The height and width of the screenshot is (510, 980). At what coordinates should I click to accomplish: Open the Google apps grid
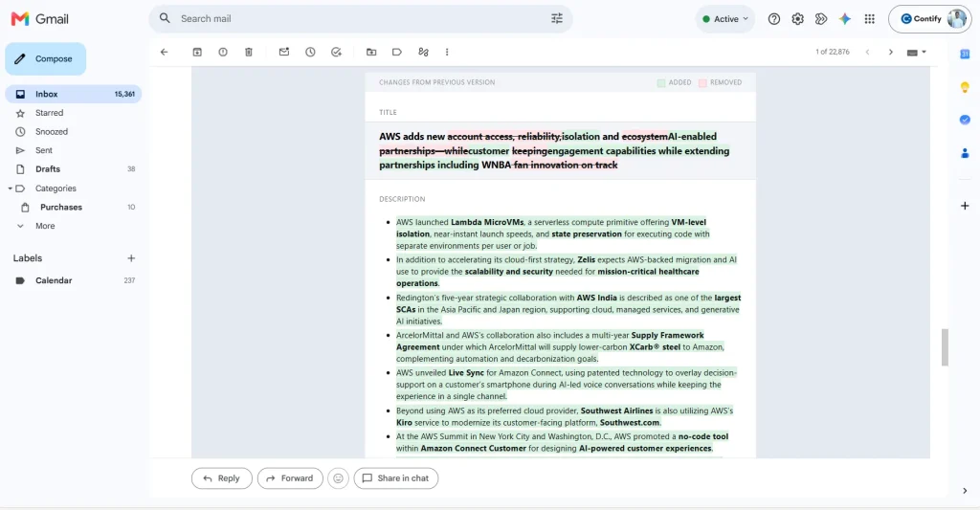pyautogui.click(x=869, y=19)
